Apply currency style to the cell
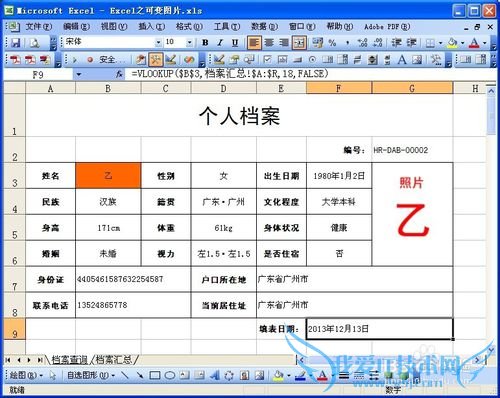Screen dimensions: 500x398 click(318, 43)
